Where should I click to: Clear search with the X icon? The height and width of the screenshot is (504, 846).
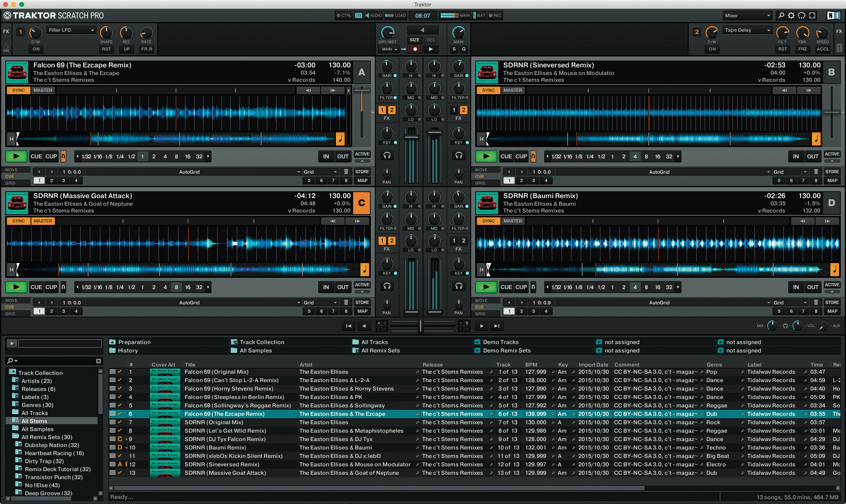click(98, 361)
